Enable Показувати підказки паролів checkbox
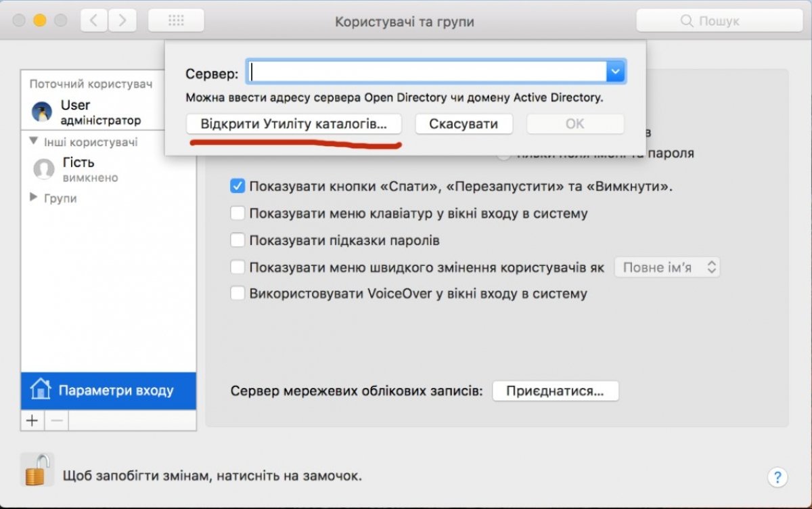This screenshot has height=509, width=812. coord(237,240)
